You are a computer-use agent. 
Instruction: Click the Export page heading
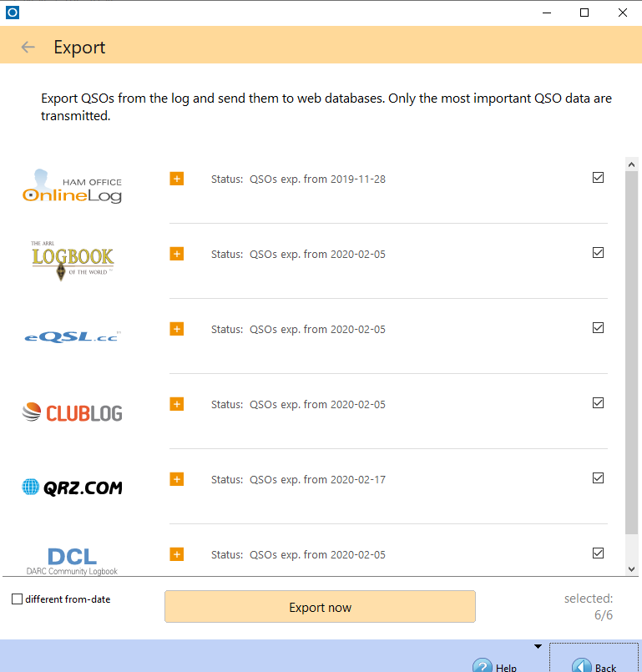coord(79,48)
